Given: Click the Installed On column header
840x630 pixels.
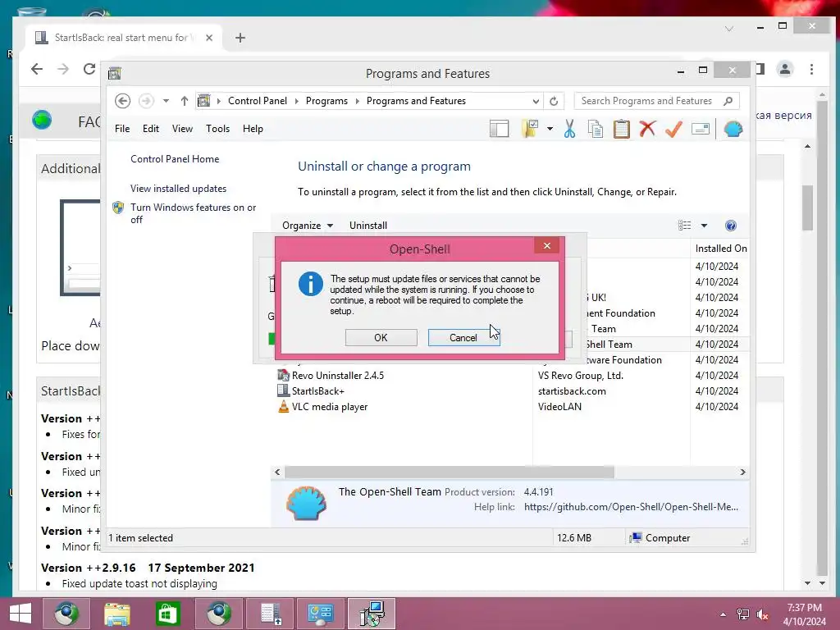Looking at the screenshot, I should [720, 249].
